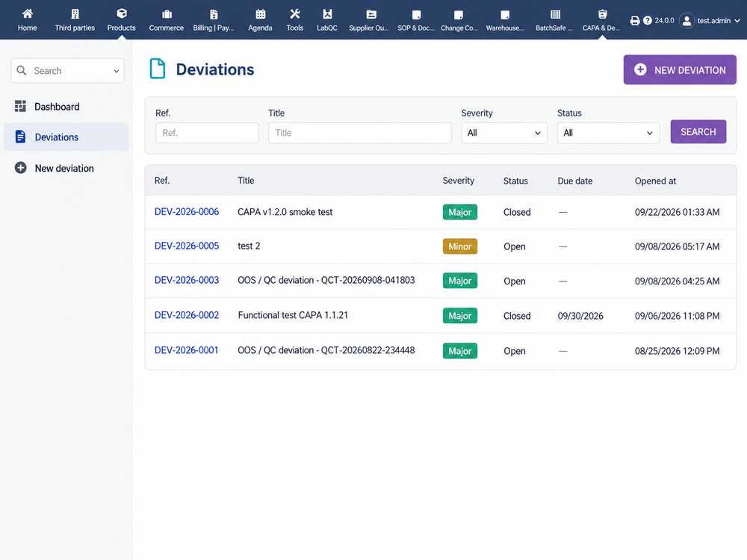Click due date '09/30/2026'

click(580, 316)
